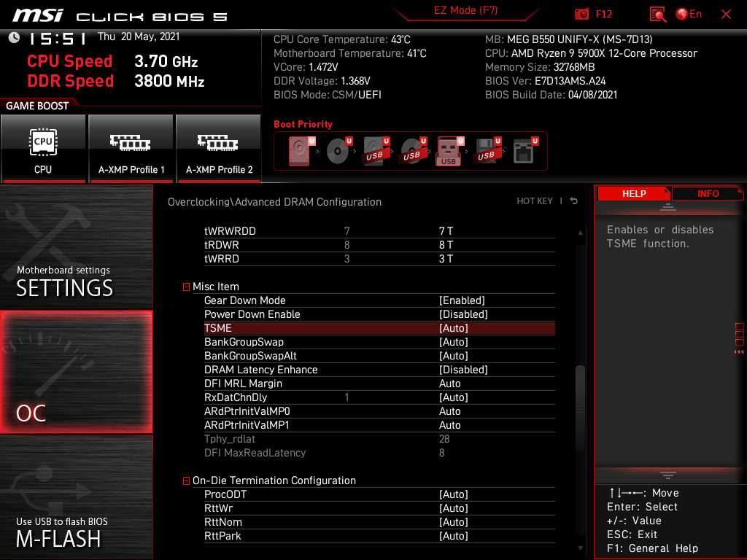
Task: Click the help panel bottom grip handle
Action: 668,475
